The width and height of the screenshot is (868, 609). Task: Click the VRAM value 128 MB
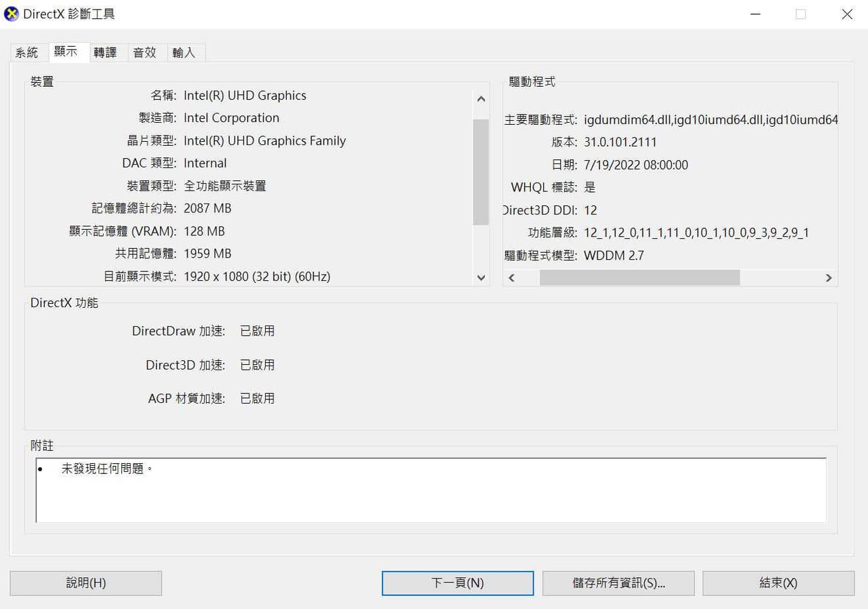click(204, 231)
